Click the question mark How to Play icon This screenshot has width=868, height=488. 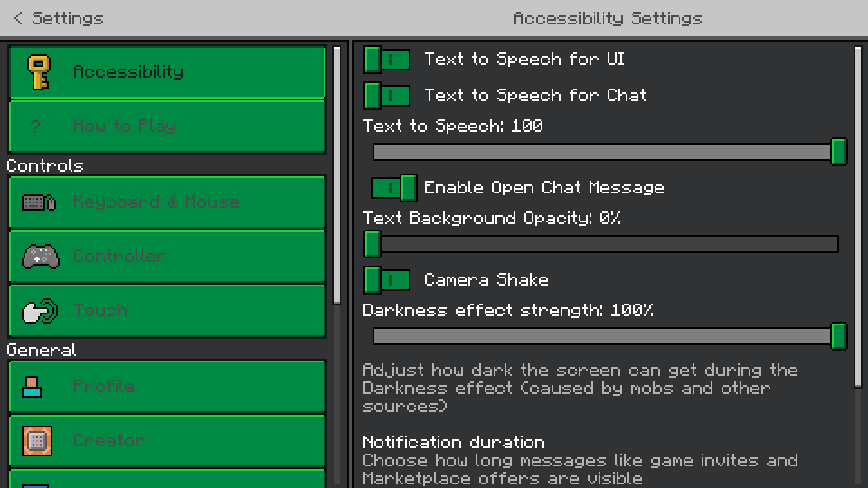(x=36, y=126)
